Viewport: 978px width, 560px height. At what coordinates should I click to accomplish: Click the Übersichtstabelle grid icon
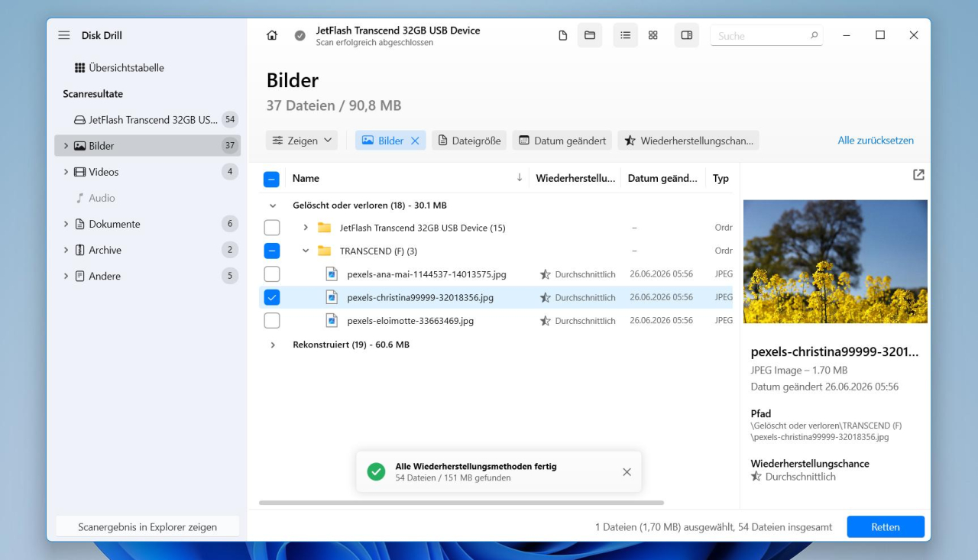click(x=79, y=68)
